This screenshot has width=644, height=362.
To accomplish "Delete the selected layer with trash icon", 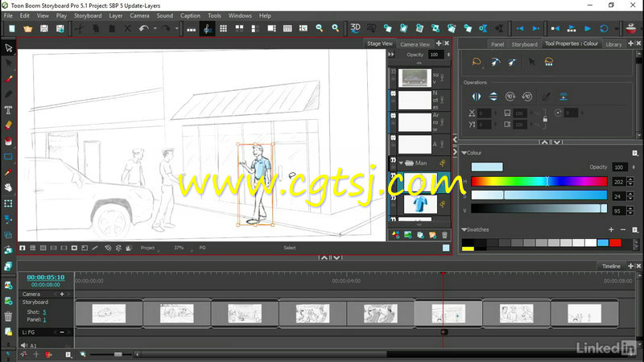I will (444, 235).
